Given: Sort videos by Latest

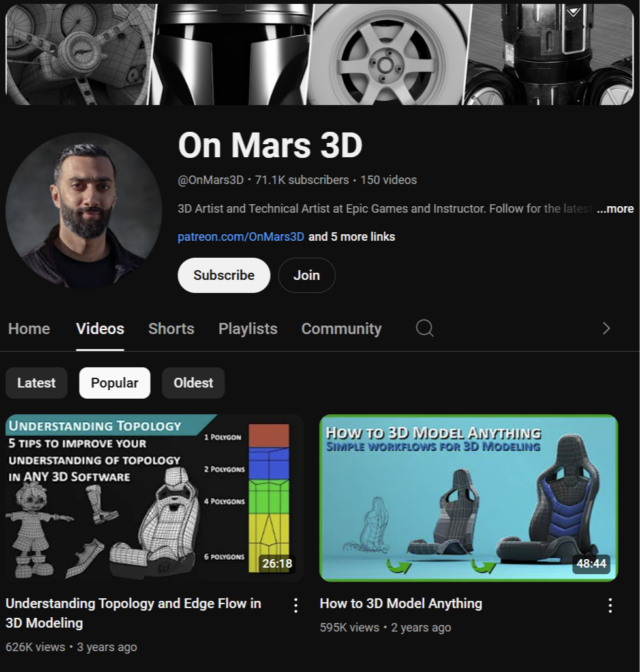Looking at the screenshot, I should point(37,383).
